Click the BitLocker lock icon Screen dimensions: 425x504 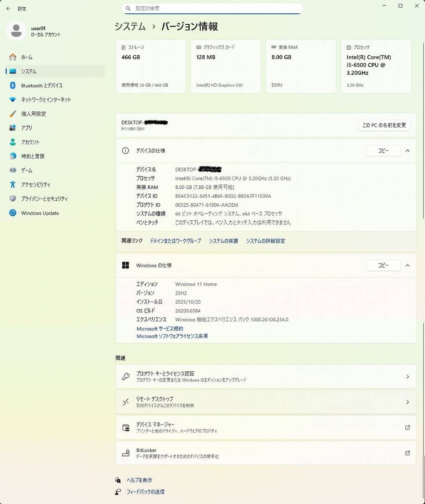click(x=126, y=454)
